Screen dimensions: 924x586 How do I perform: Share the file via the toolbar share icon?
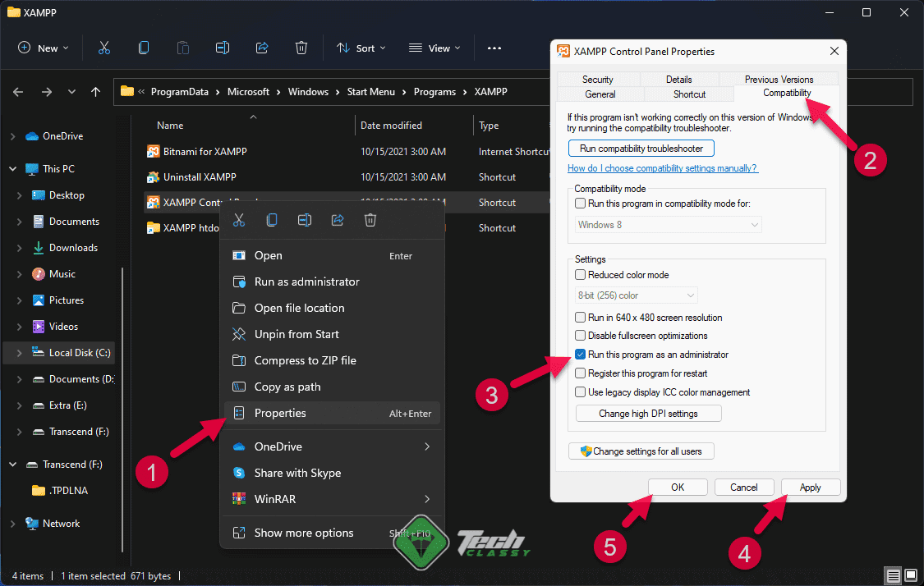click(262, 48)
